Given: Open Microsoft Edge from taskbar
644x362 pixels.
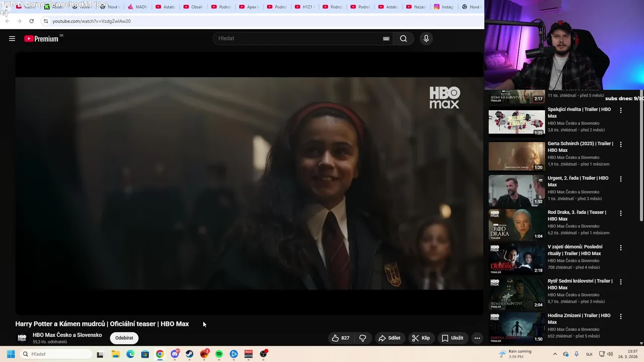Looking at the screenshot, I should coord(130,354).
